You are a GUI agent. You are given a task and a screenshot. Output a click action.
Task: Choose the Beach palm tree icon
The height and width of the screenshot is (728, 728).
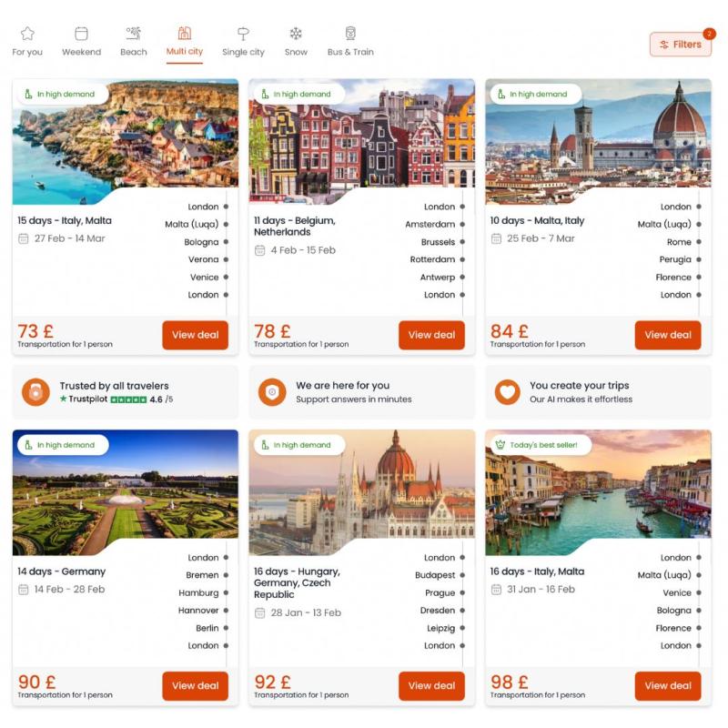pyautogui.click(x=134, y=34)
